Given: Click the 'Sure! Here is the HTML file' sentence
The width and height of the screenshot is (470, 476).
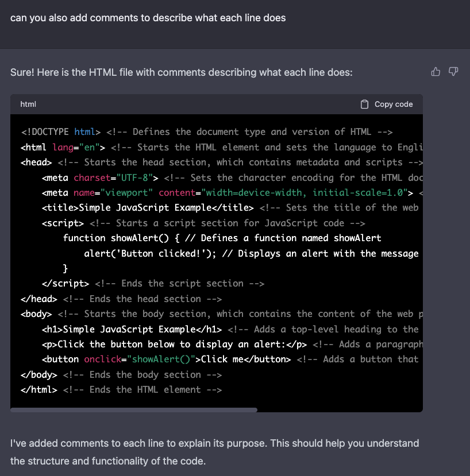Looking at the screenshot, I should pos(182,72).
